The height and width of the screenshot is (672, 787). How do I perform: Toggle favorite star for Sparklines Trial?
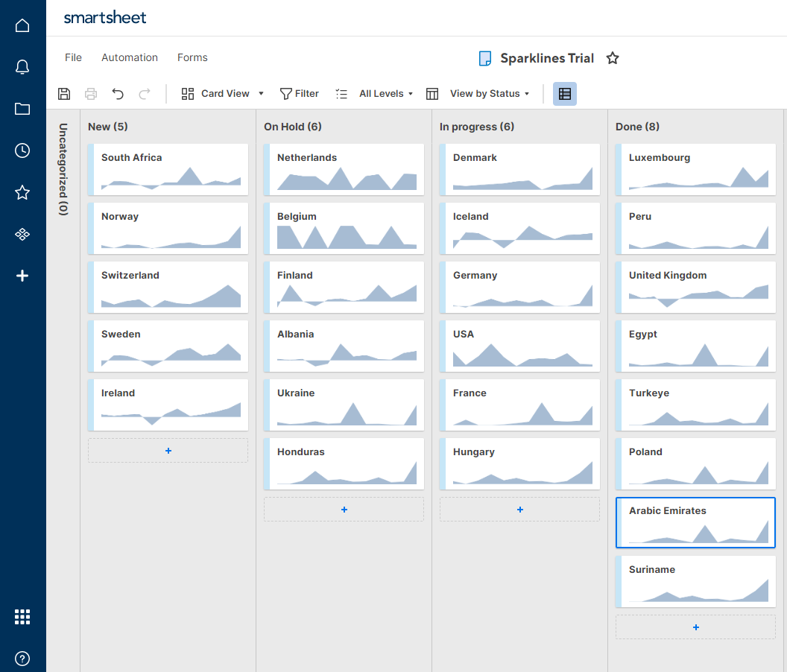click(x=613, y=57)
